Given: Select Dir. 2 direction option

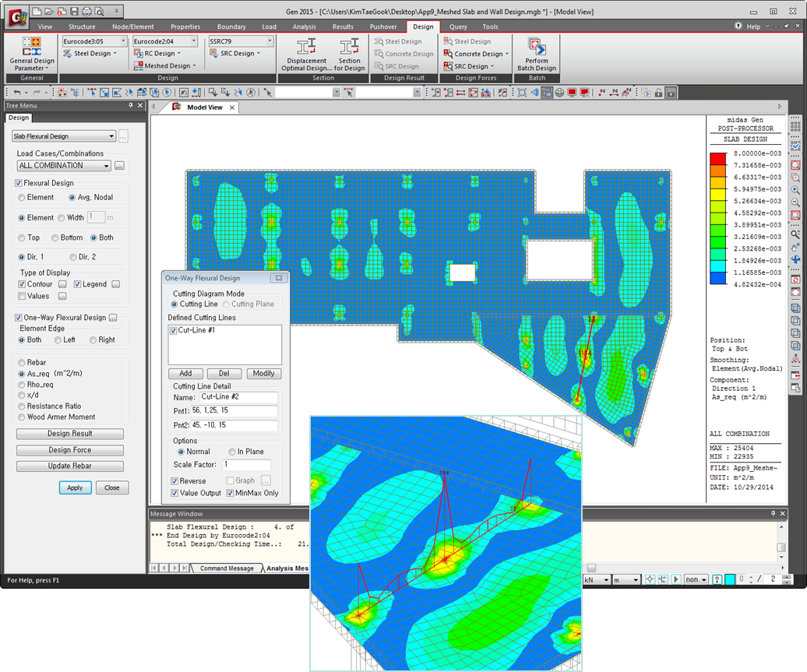Looking at the screenshot, I should click(x=72, y=257).
